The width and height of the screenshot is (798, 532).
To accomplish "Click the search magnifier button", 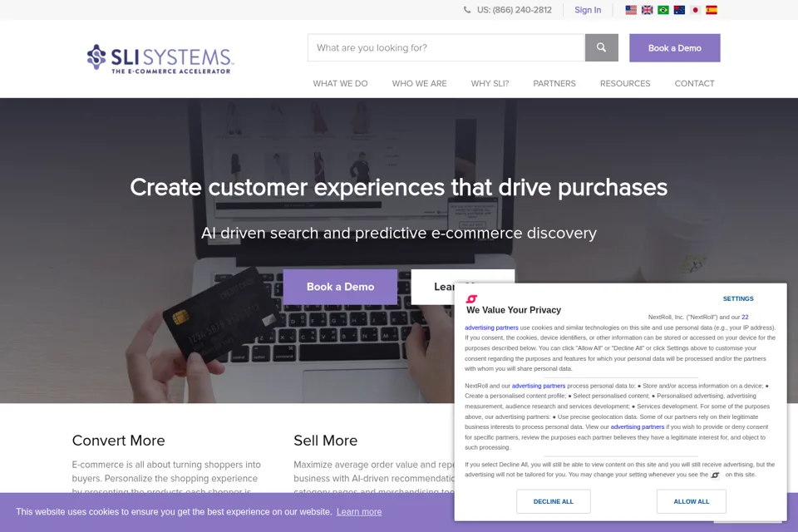I will pyautogui.click(x=601, y=48).
